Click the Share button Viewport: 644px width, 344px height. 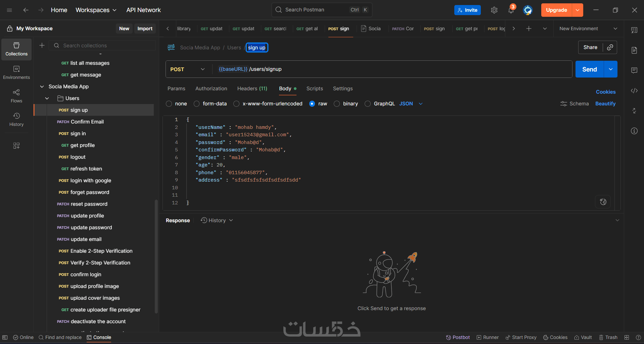(590, 47)
